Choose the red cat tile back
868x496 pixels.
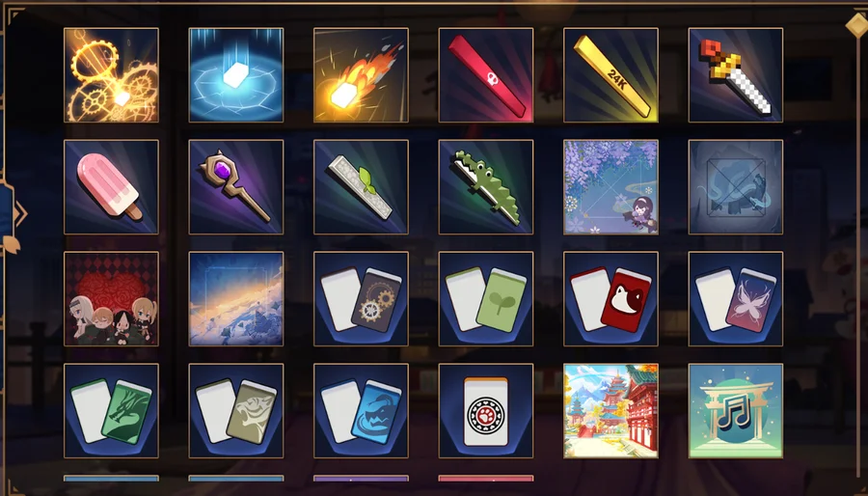point(611,299)
